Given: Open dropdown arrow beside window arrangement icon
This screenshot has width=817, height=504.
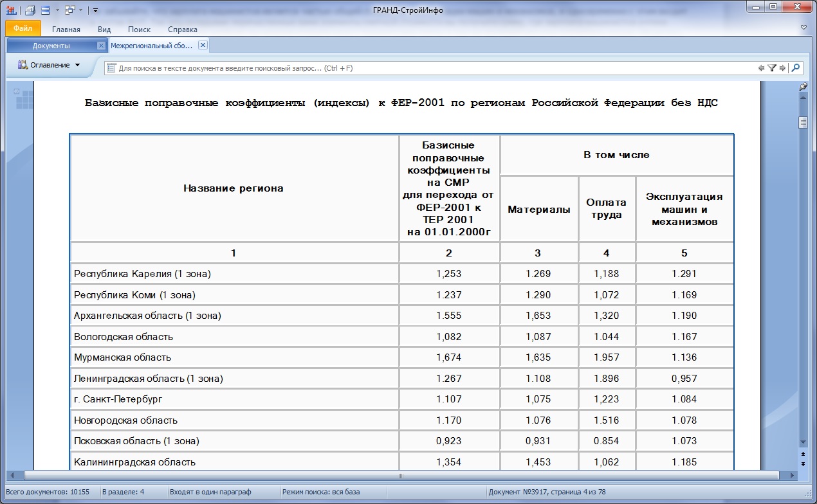Looking at the screenshot, I should pyautogui.click(x=81, y=10).
